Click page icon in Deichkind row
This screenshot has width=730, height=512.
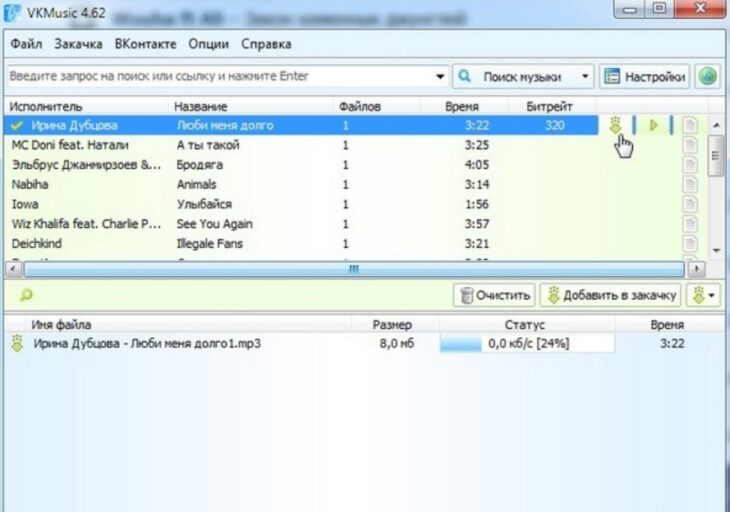[690, 243]
